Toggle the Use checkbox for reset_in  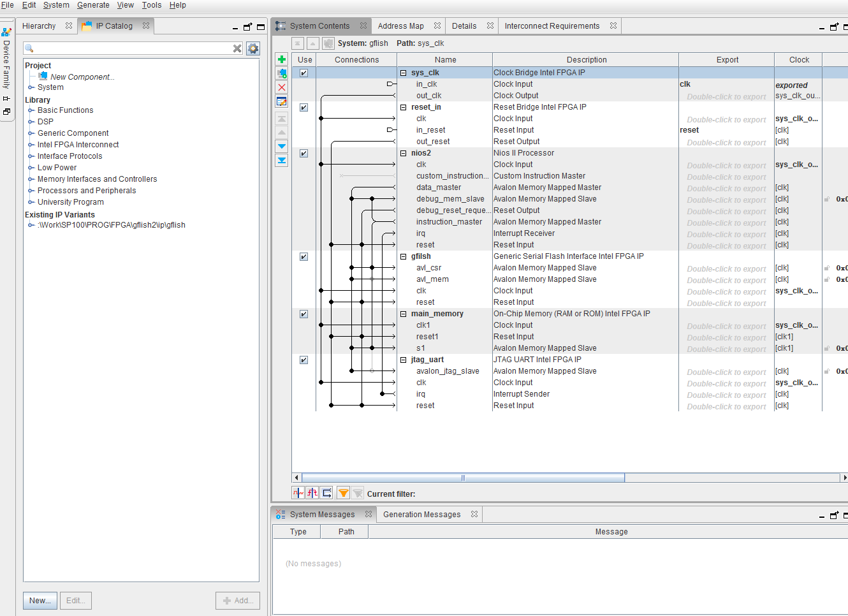pyautogui.click(x=303, y=107)
